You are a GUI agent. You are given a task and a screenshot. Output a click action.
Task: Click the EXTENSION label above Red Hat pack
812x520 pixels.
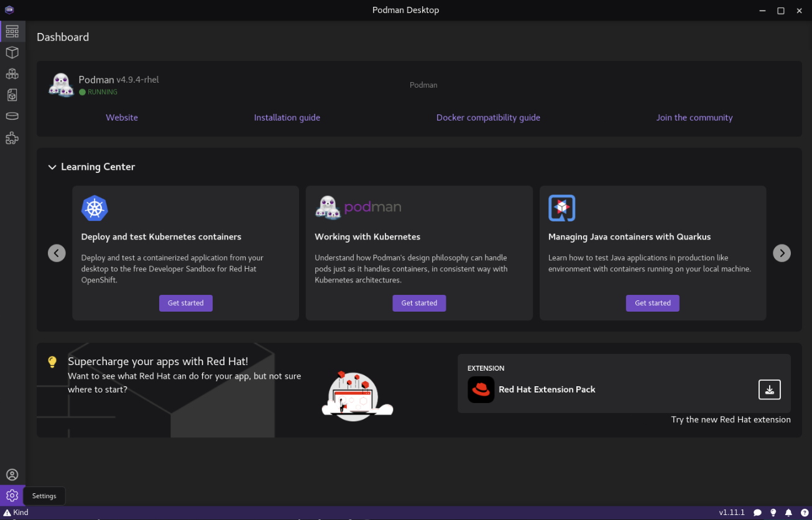point(486,368)
